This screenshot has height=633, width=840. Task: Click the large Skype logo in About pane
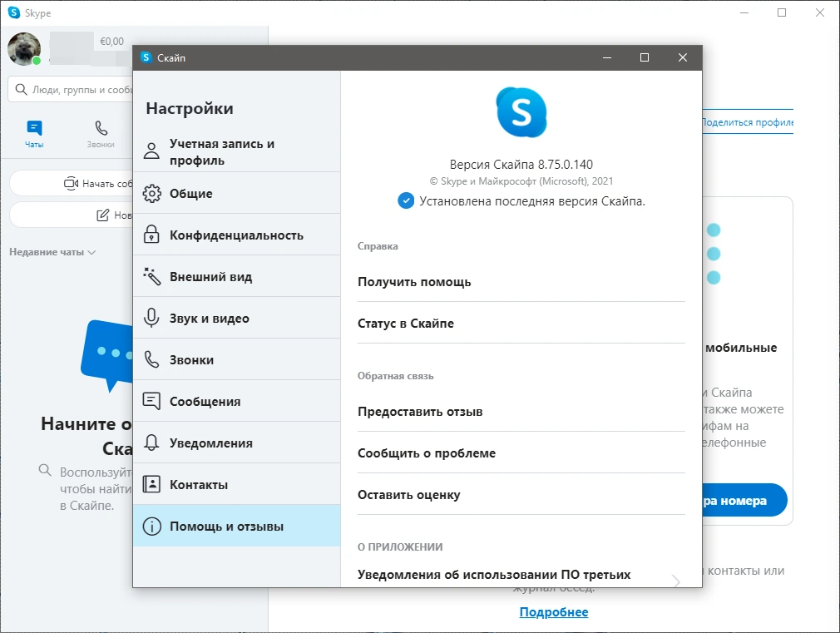(521, 112)
